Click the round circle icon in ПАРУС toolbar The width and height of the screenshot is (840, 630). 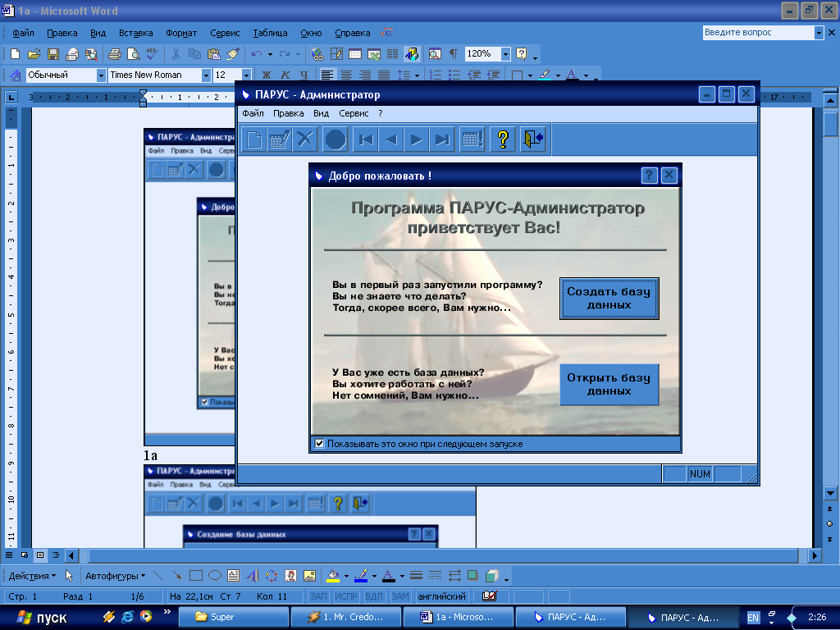(x=336, y=139)
